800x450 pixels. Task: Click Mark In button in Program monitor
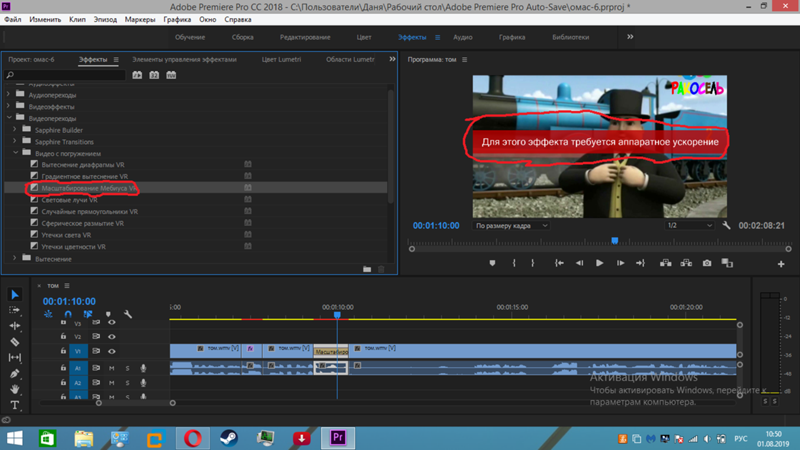(514, 263)
